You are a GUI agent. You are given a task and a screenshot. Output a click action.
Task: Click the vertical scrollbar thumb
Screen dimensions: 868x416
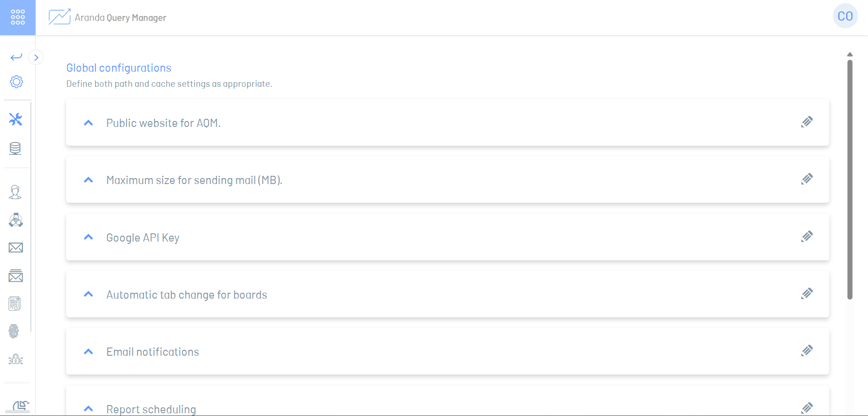click(x=850, y=178)
